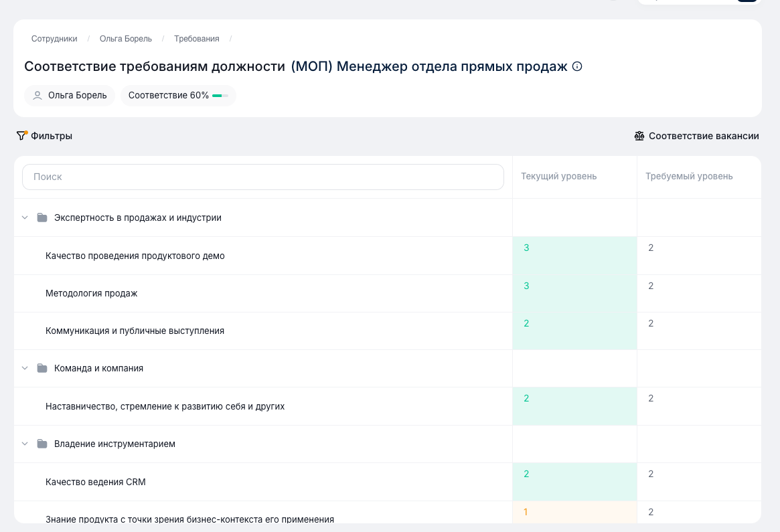
Task: Open the Ольга Борель breadcrumb link
Action: point(125,38)
